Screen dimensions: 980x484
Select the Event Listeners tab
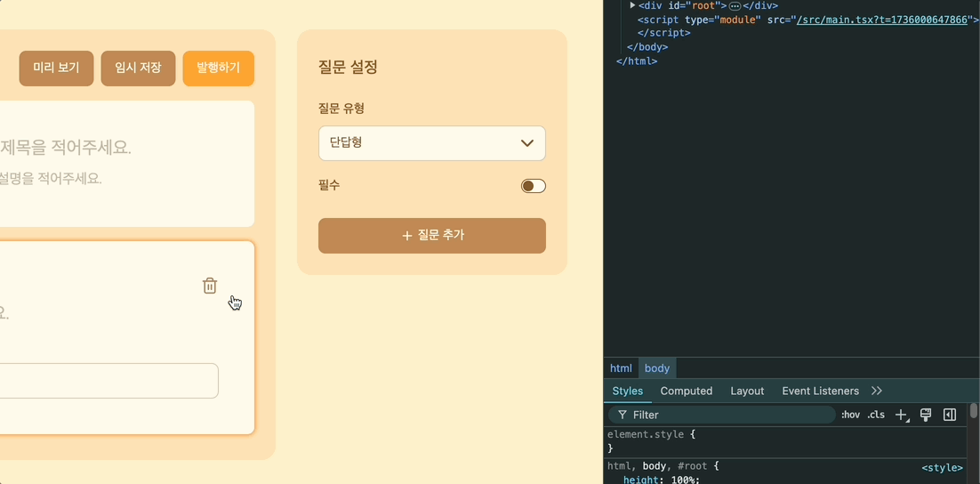coord(820,391)
